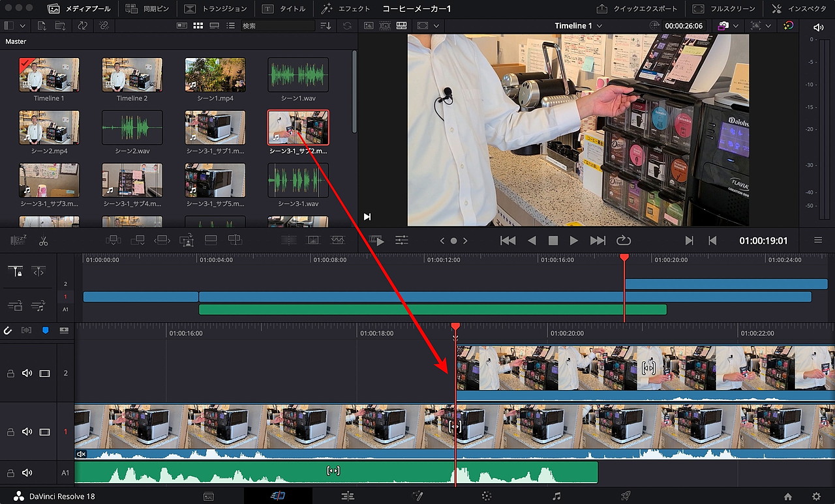Toggle the lock on video track 2
This screenshot has width=835, height=504.
[10, 374]
